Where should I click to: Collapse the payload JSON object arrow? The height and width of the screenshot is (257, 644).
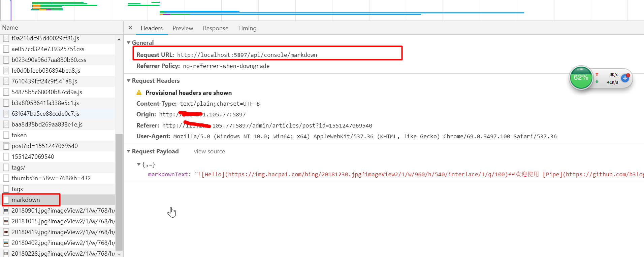coord(138,164)
